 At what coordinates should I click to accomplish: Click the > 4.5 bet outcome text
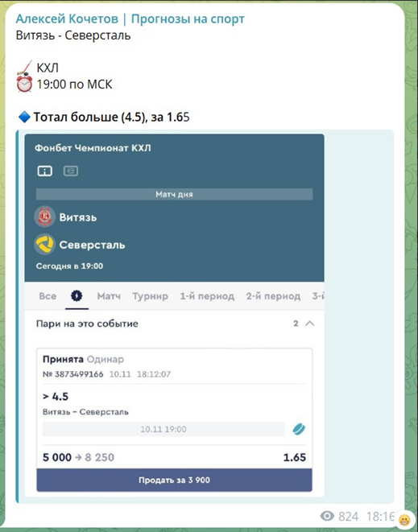coord(56,397)
